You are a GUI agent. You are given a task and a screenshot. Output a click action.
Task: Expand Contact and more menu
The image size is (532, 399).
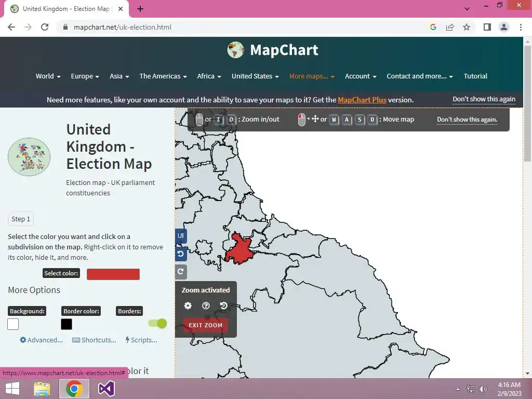coord(420,76)
